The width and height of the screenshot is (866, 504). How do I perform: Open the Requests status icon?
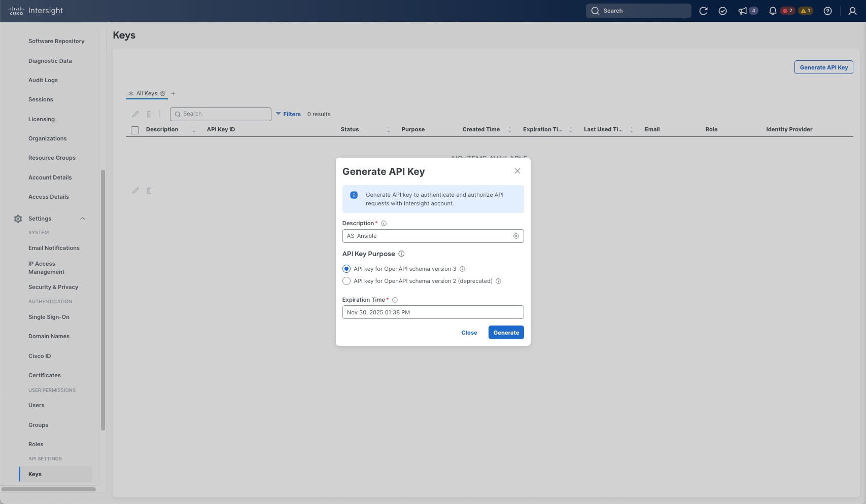[722, 11]
